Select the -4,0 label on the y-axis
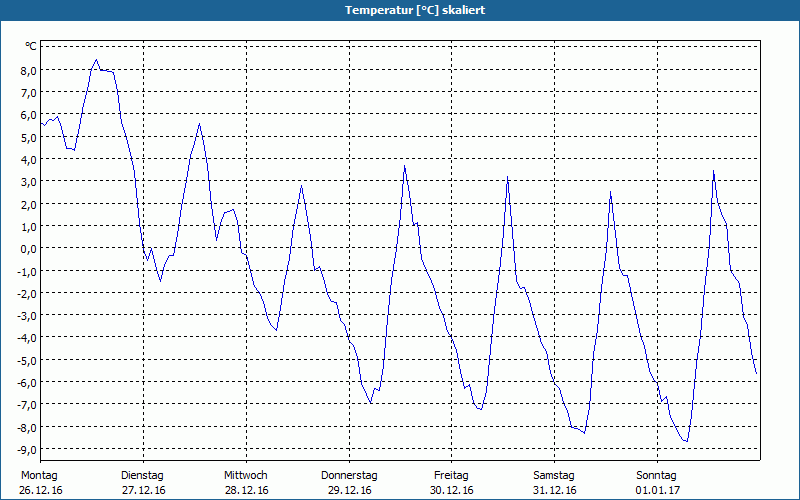This screenshot has height=500, width=800. 28,338
